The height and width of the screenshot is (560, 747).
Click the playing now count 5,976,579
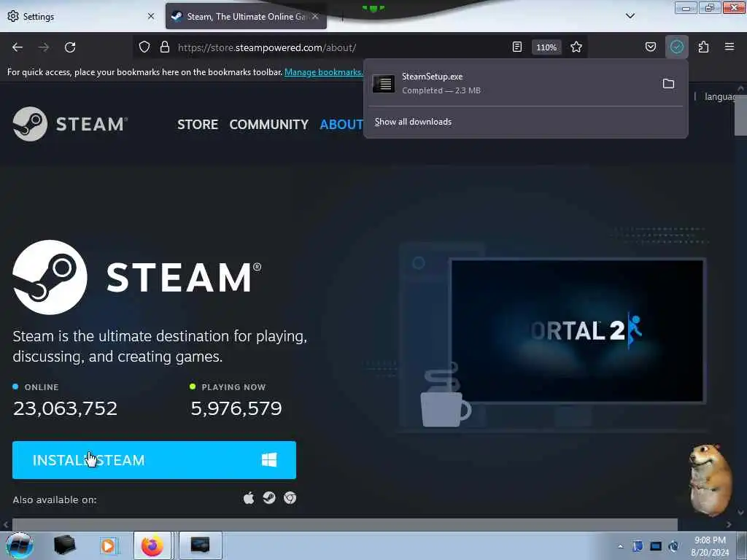[236, 408]
